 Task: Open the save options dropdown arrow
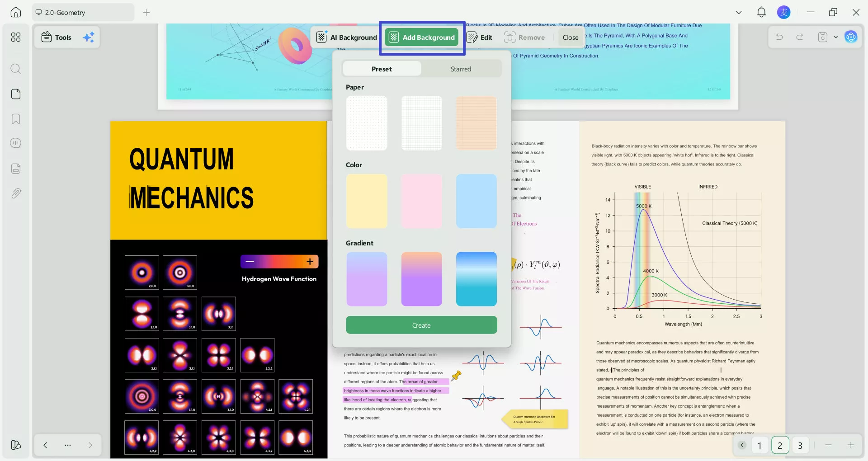[x=835, y=37]
